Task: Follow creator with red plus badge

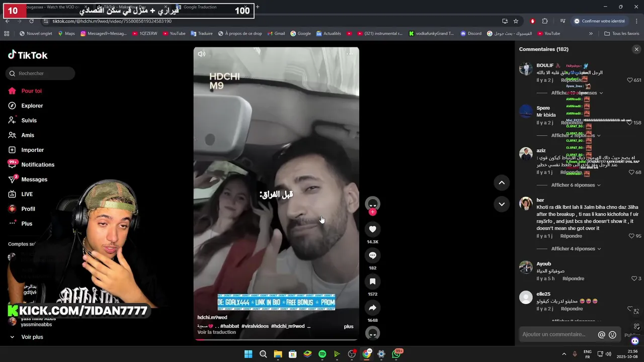Action: coord(372,212)
